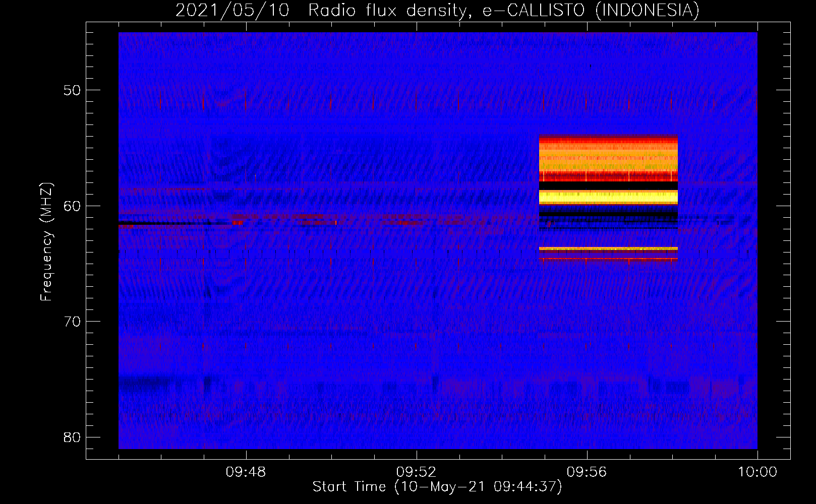Click the 60 MHz frequency tick label
816x504 pixels.
point(72,206)
